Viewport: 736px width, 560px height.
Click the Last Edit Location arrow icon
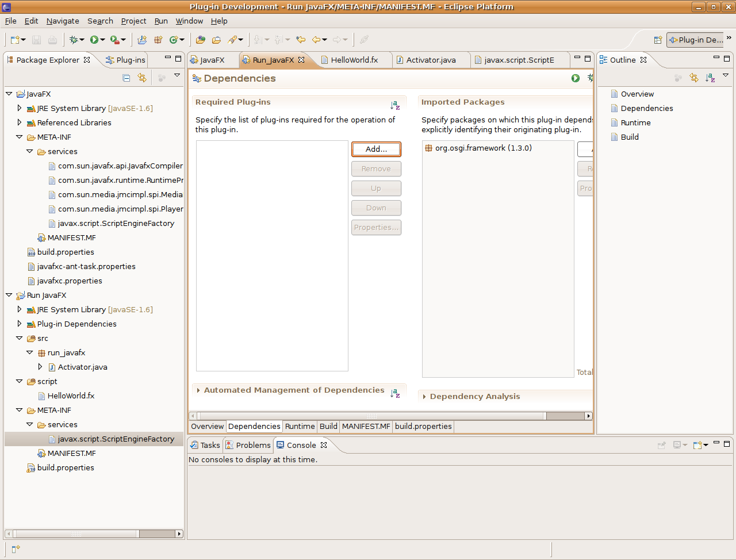click(x=301, y=40)
